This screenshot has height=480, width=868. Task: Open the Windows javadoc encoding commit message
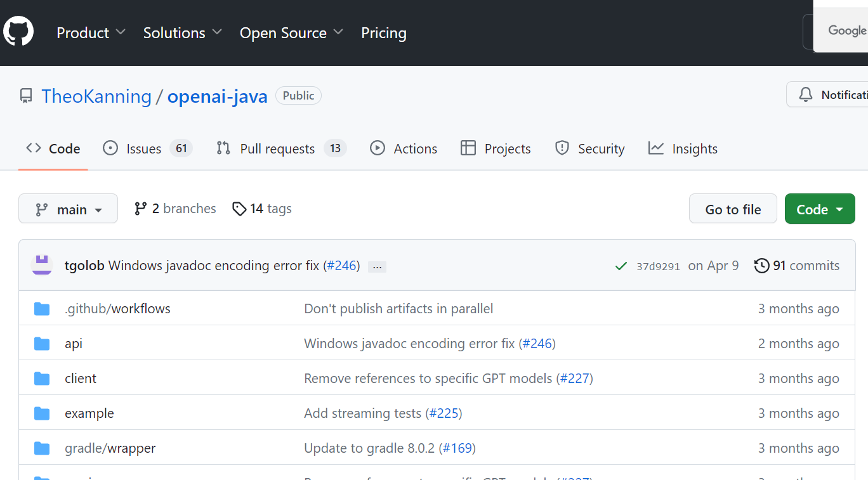coord(214,266)
